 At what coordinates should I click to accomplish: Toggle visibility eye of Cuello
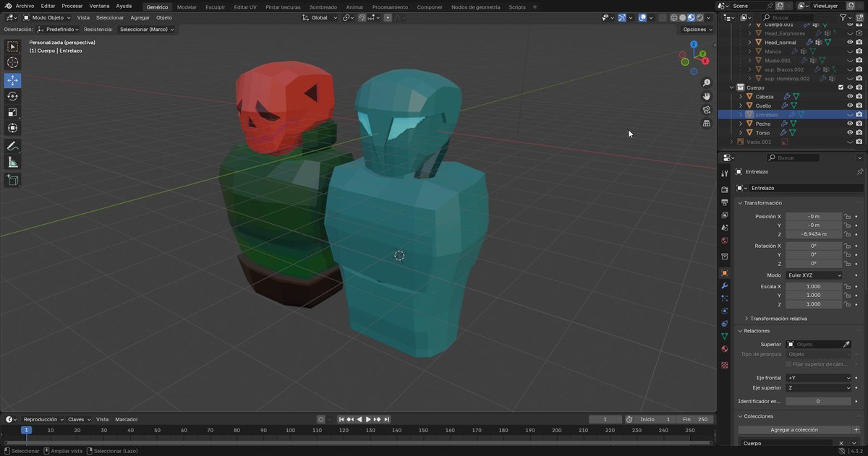click(x=850, y=106)
